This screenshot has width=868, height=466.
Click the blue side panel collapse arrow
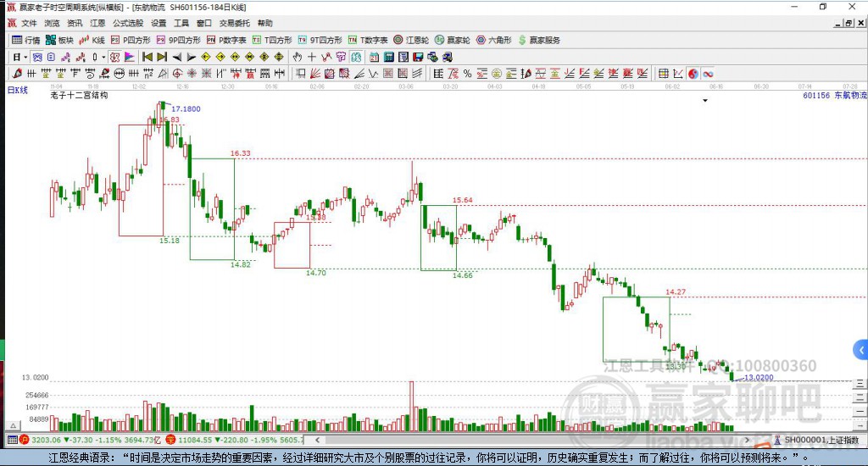click(x=860, y=350)
